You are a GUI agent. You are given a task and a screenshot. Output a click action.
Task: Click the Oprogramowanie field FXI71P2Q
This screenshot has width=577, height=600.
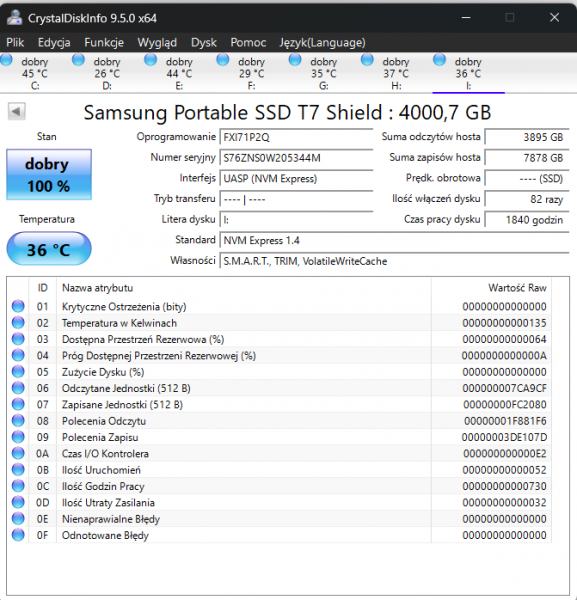pyautogui.click(x=297, y=137)
